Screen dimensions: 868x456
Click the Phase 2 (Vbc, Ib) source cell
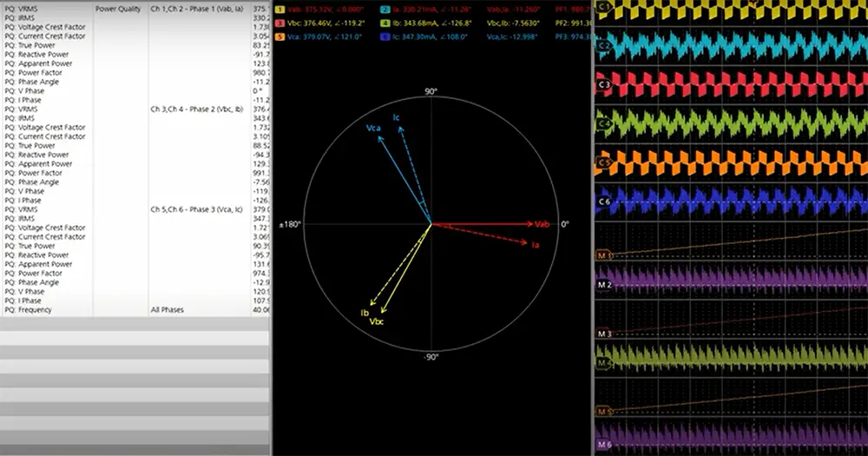pyautogui.click(x=196, y=109)
